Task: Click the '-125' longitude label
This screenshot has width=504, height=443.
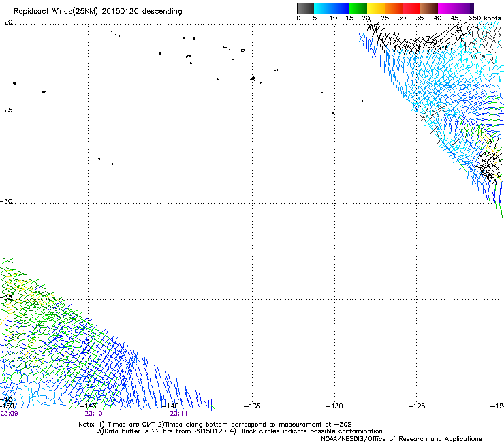Action: pos(417,406)
